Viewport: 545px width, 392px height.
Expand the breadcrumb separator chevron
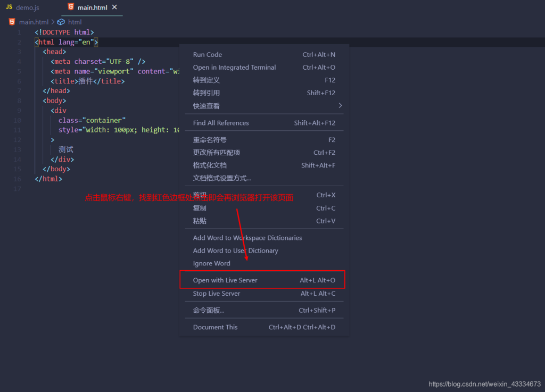[x=53, y=22]
